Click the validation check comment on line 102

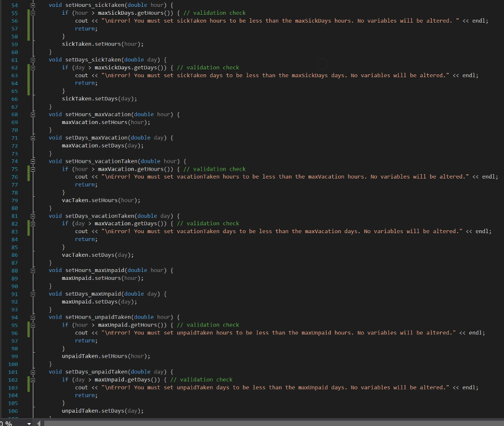[201, 380]
